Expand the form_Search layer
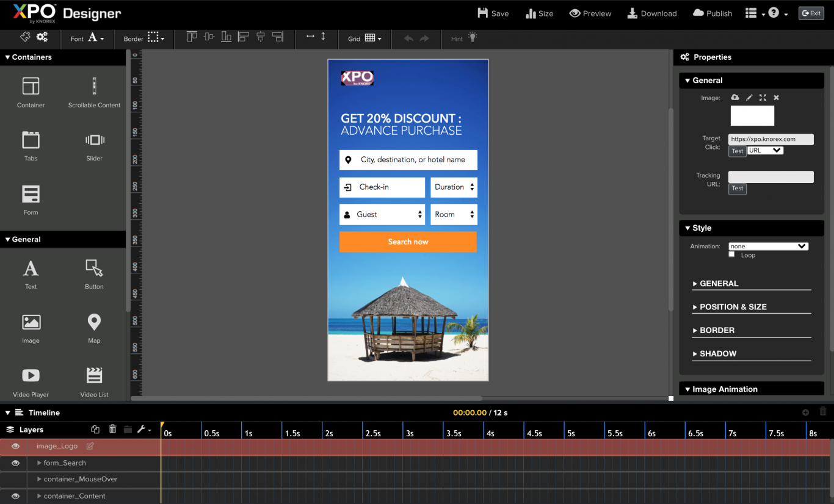The height and width of the screenshot is (504, 834). tap(40, 463)
